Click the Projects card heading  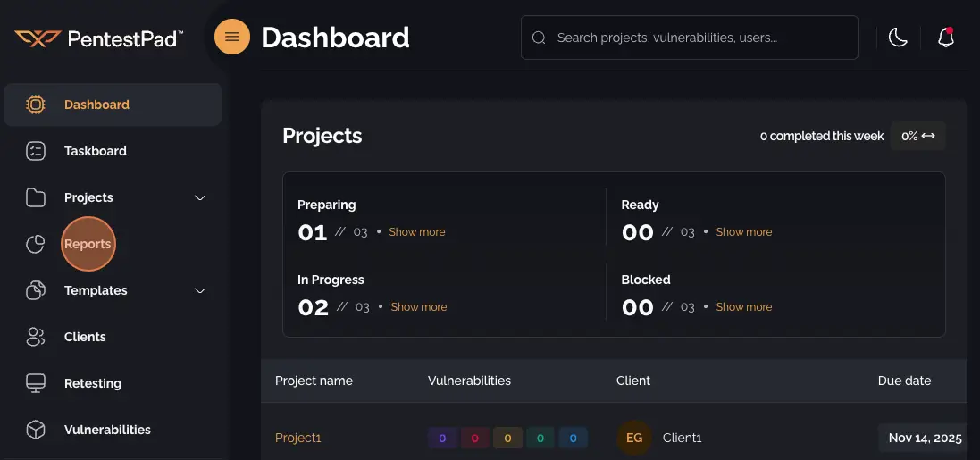pyautogui.click(x=322, y=136)
